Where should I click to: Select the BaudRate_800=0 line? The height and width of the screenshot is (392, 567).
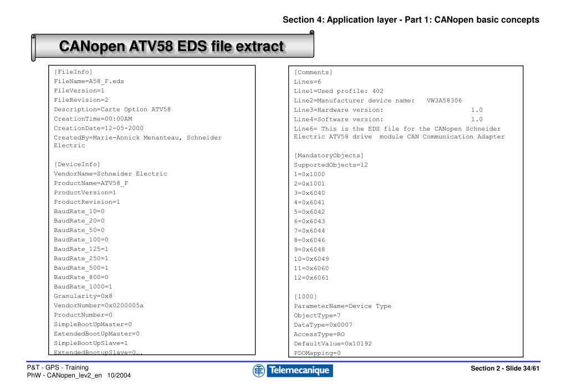[81, 277]
